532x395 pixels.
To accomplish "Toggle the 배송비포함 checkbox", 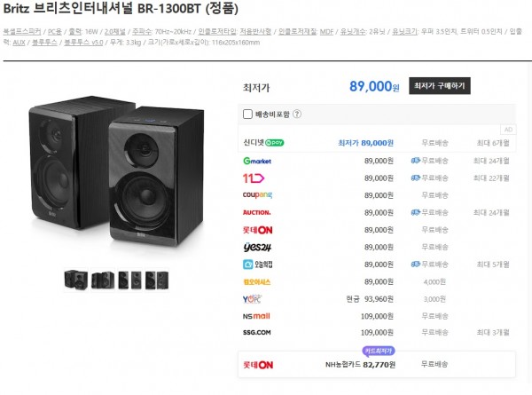I will [x=247, y=115].
